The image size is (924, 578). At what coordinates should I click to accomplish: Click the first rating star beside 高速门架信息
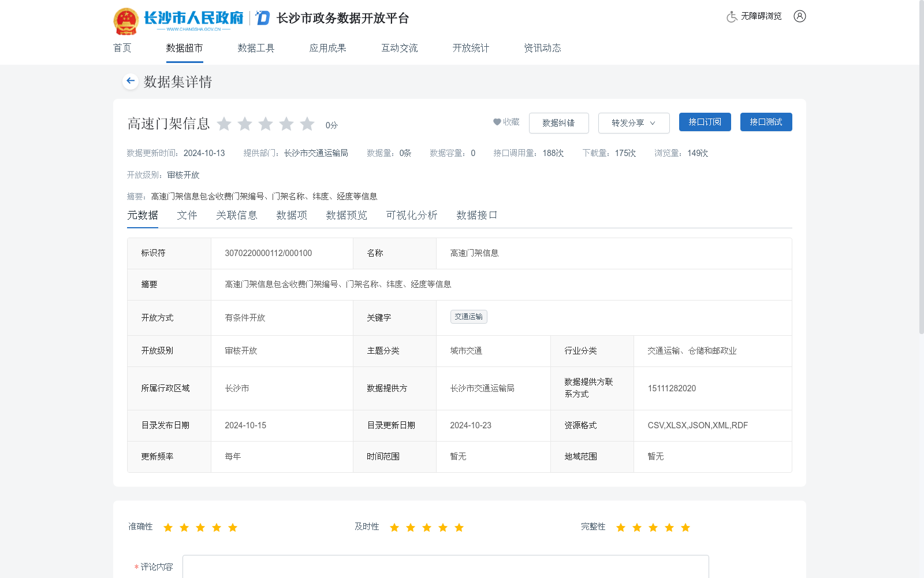(225, 124)
